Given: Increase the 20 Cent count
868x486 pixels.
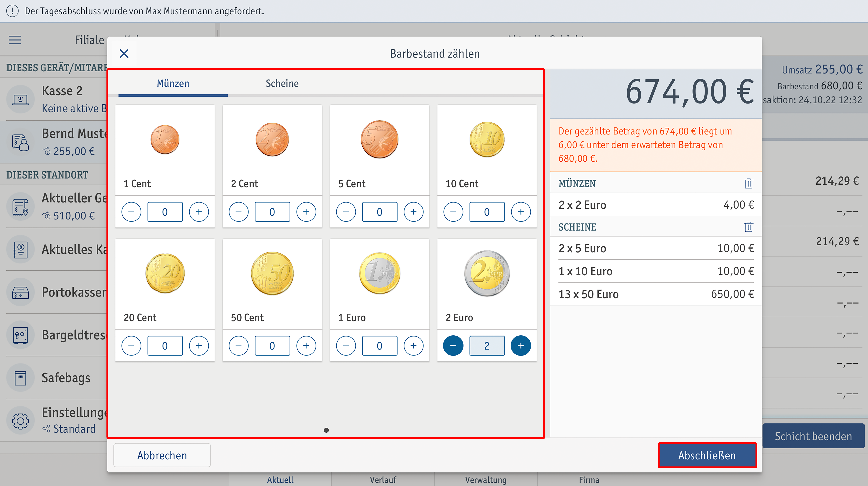Looking at the screenshot, I should point(199,346).
